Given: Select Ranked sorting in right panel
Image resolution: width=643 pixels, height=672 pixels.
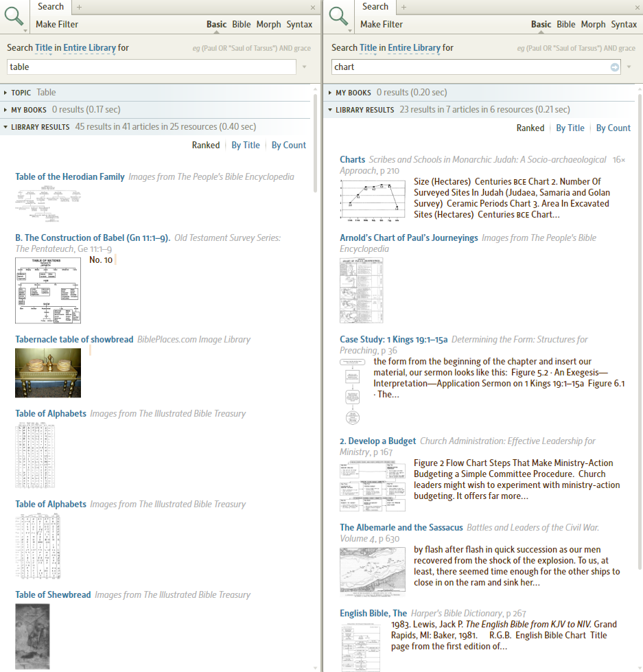Looking at the screenshot, I should (x=530, y=128).
